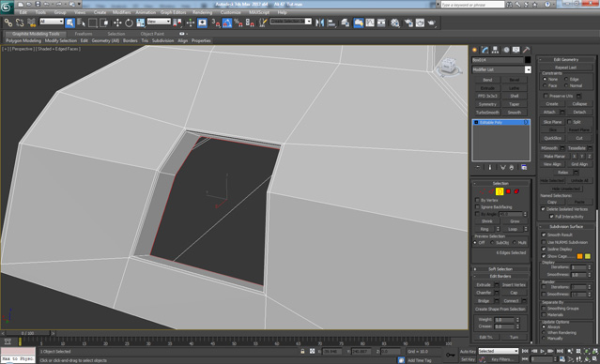The image size is (600, 364).
Task: Click the Collapse button in Edit Geometry
Action: [x=579, y=104]
